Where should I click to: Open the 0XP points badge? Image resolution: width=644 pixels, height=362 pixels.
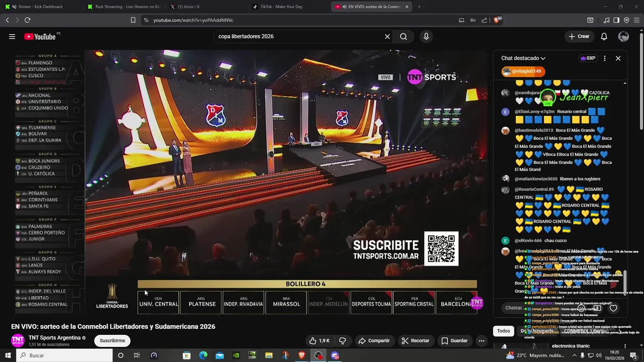click(x=588, y=58)
